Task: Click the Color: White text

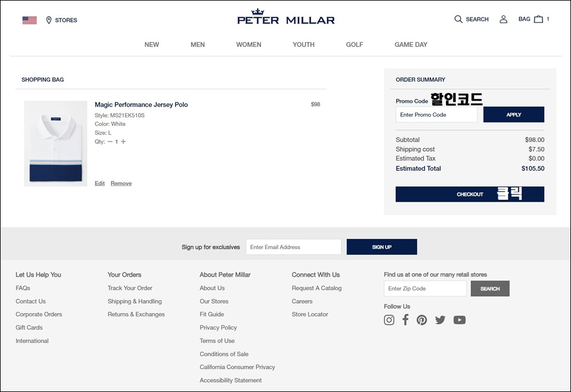Action: pyautogui.click(x=110, y=124)
